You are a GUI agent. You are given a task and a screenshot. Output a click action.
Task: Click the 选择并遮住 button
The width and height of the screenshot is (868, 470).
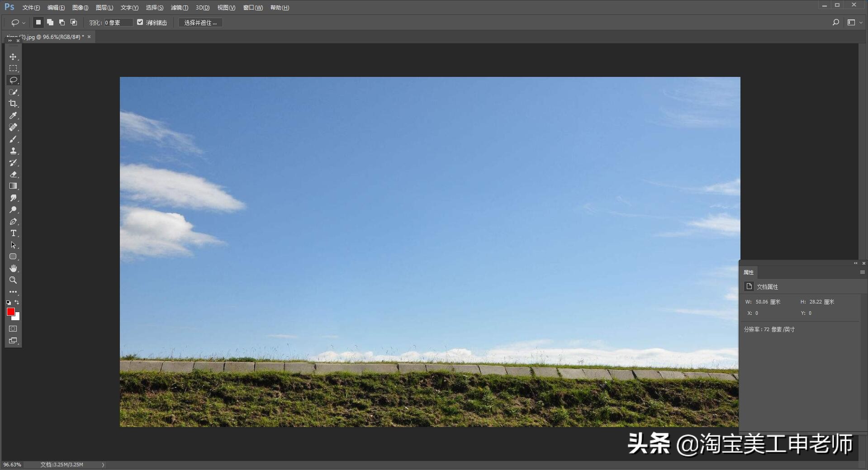[x=200, y=23]
